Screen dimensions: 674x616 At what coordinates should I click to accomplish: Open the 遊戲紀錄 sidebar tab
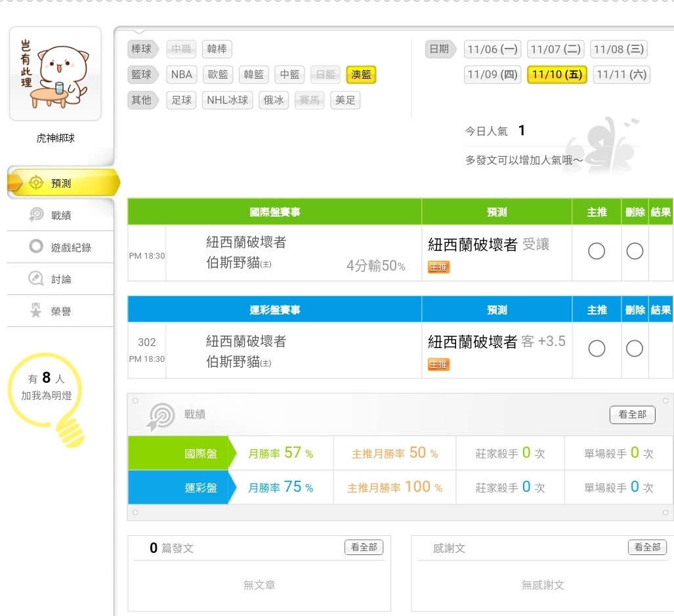coord(60,247)
